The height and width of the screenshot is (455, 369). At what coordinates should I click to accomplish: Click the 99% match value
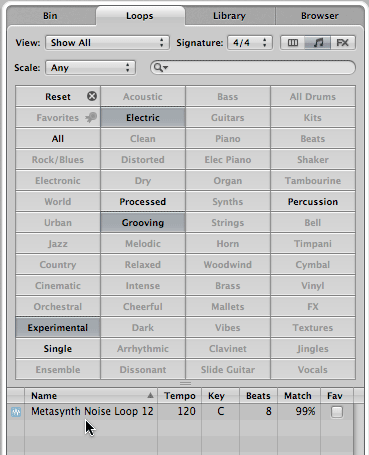305,411
